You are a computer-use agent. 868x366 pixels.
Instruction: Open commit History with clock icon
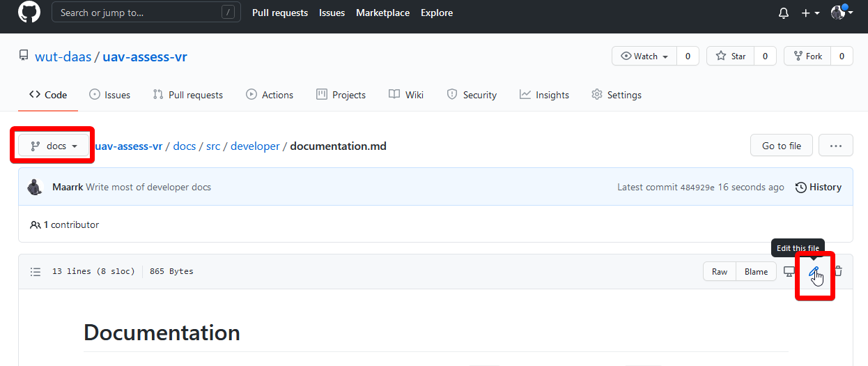click(818, 187)
